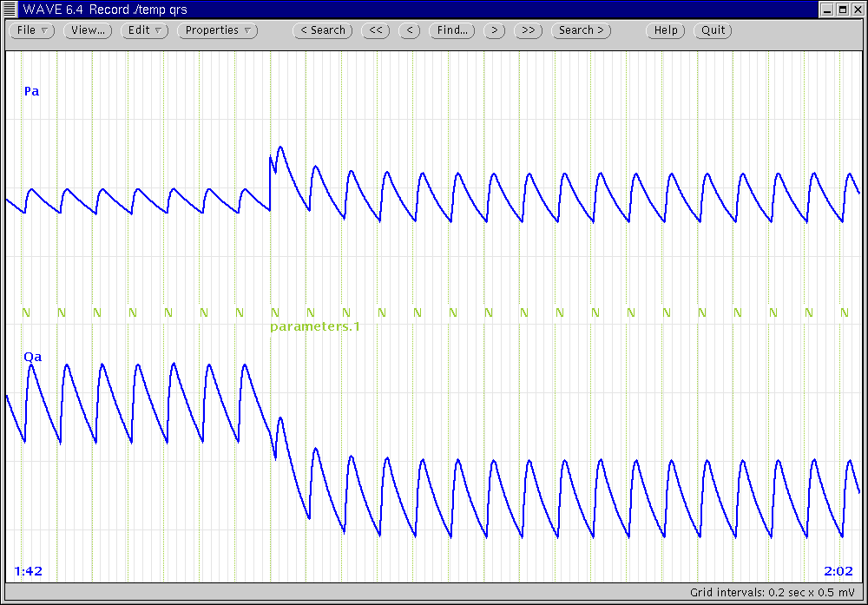Click the Qa signal label
868x605 pixels.
click(33, 357)
